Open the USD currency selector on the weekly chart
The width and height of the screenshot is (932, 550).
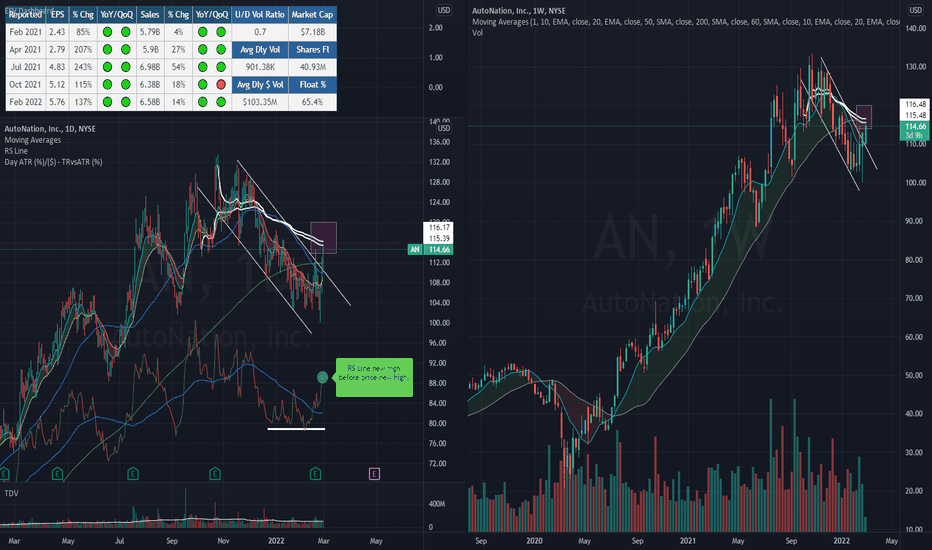[915, 10]
